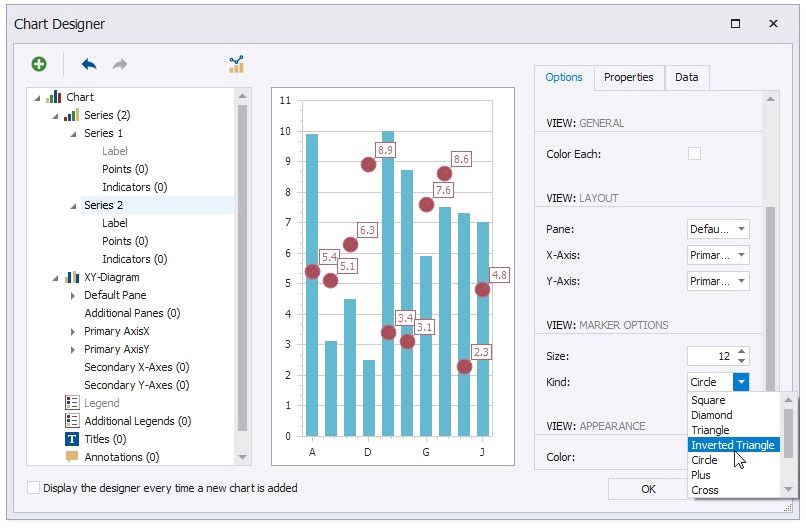Click the Redo arrow icon

(120, 65)
